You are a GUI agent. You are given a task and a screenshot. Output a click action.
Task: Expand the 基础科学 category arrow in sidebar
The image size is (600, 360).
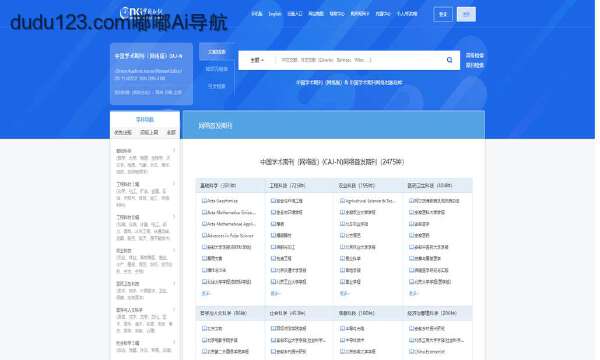[x=174, y=151]
